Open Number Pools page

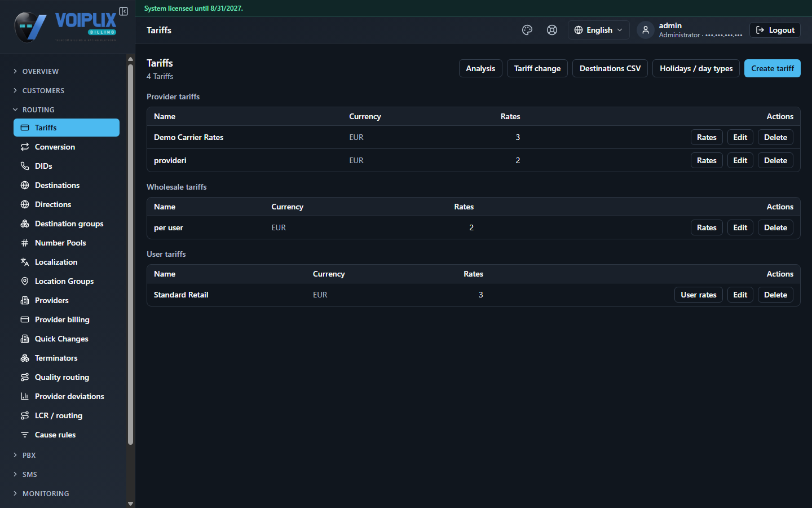tap(67, 243)
